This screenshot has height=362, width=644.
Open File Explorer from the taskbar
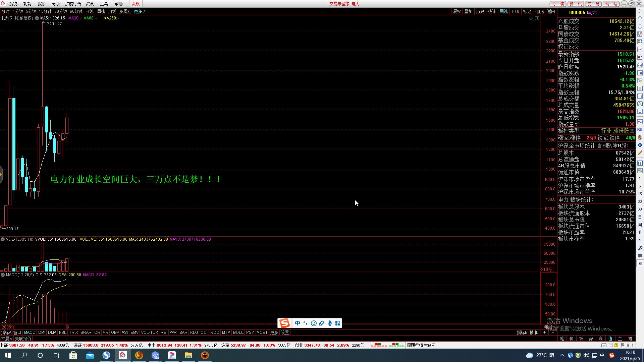coord(188,355)
